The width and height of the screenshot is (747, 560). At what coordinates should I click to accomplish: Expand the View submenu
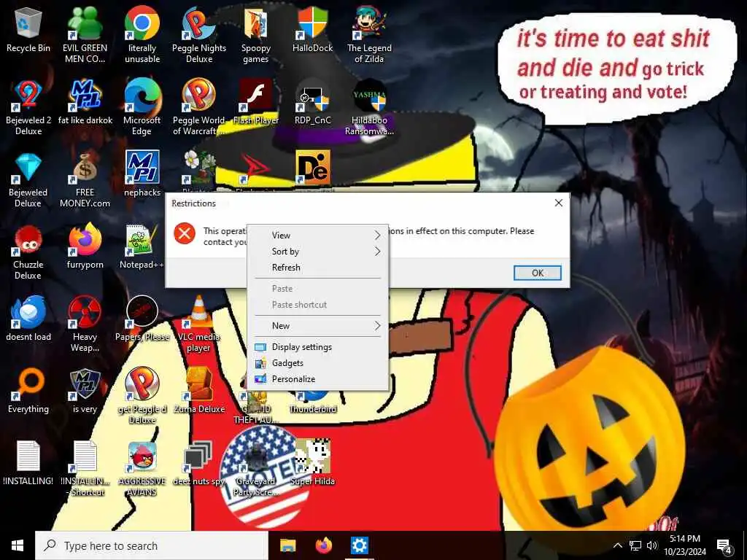click(318, 236)
